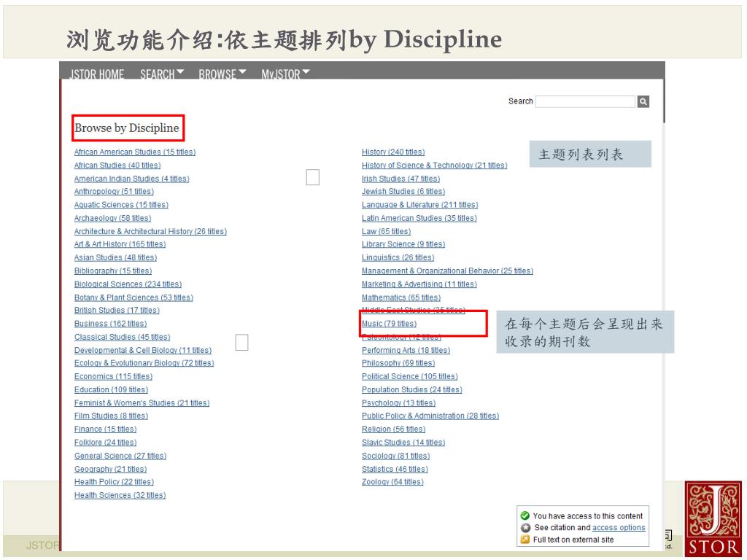This screenshot has height=560, width=747.
Task: Open Bibliography (15 titles) link
Action: (x=113, y=271)
